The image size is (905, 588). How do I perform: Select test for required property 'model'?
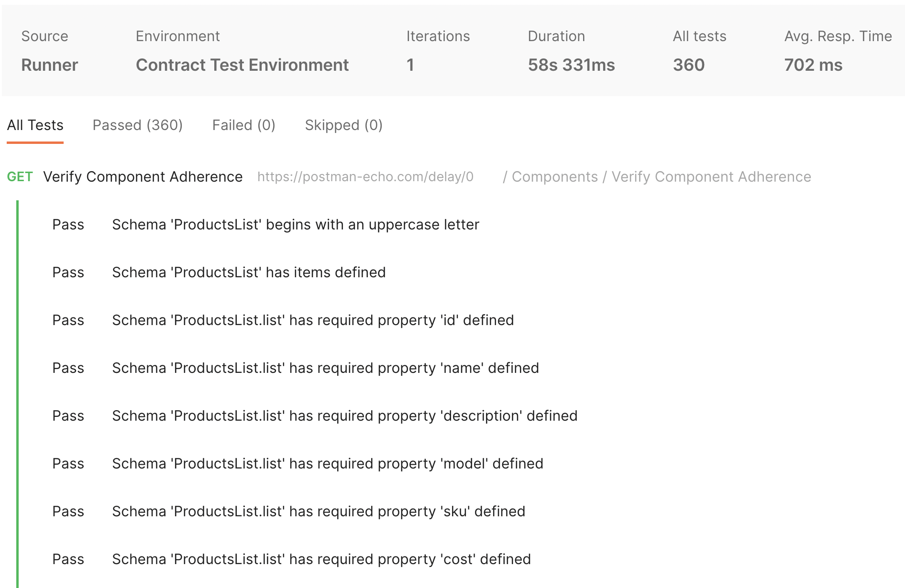(x=327, y=464)
